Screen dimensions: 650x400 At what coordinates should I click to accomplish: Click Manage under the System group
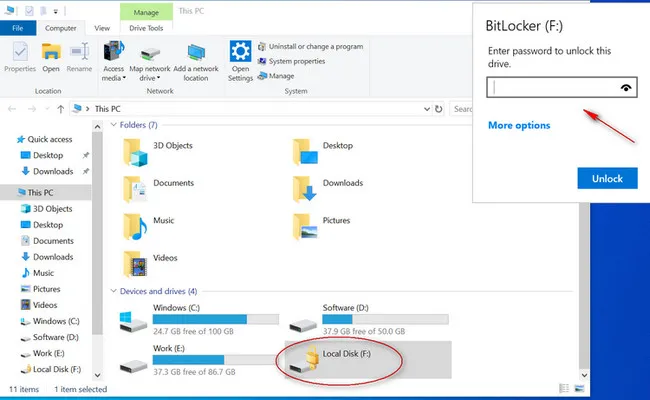point(276,76)
